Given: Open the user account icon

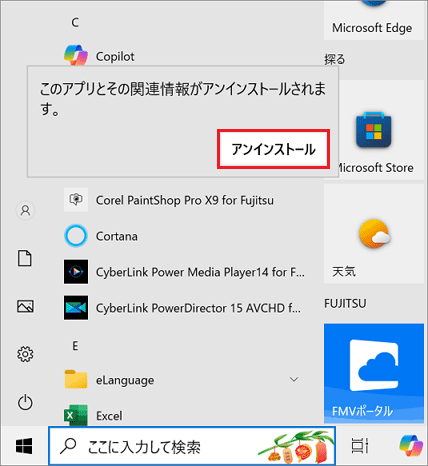Looking at the screenshot, I should tap(25, 210).
